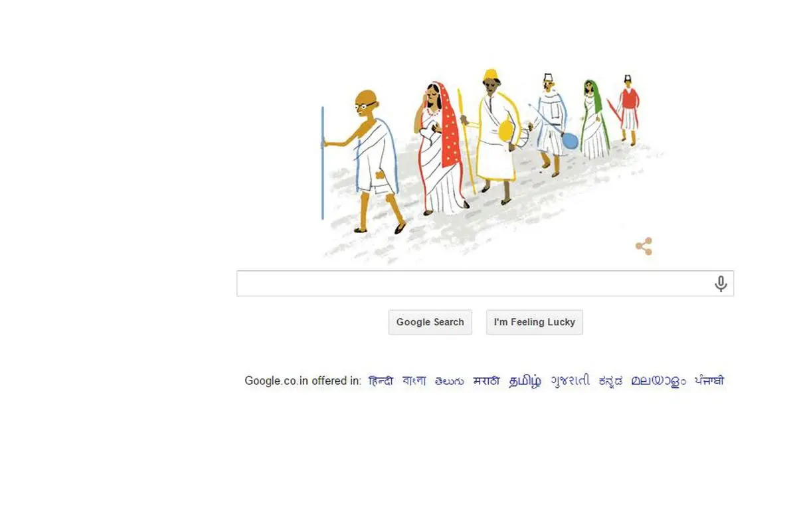Screen dimensions: 797x532
Task: Click the woman in green sari
Action: (x=594, y=120)
